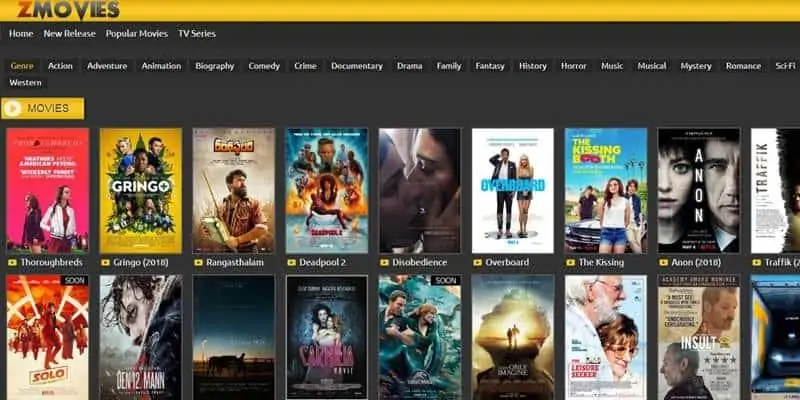
Task: Open the Gringo (2018) title link
Action: [138, 263]
